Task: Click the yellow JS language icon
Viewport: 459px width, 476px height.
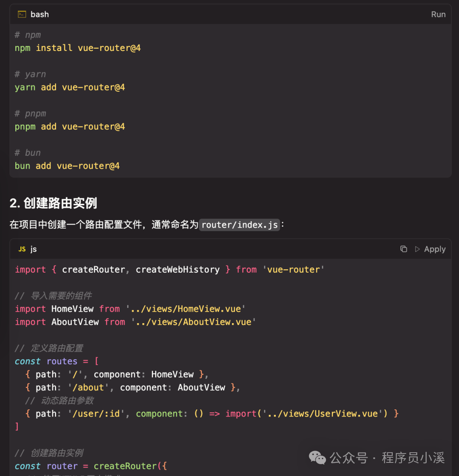Action: click(x=22, y=249)
